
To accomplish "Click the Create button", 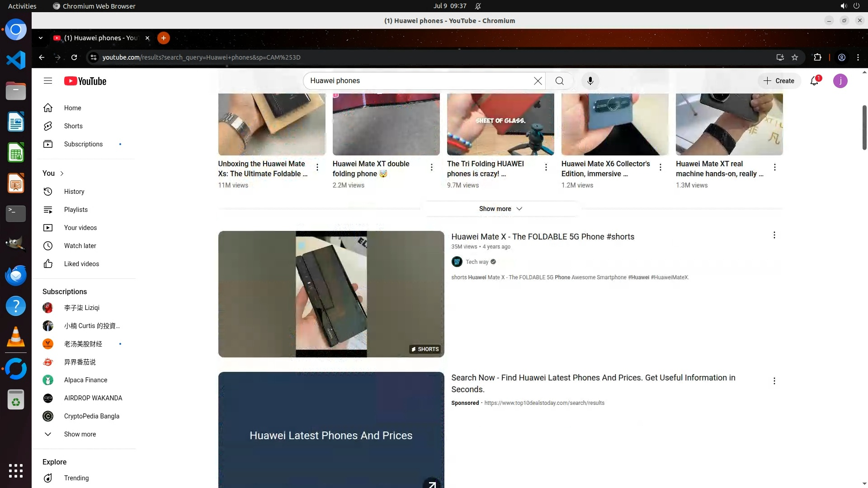I will coord(779,81).
